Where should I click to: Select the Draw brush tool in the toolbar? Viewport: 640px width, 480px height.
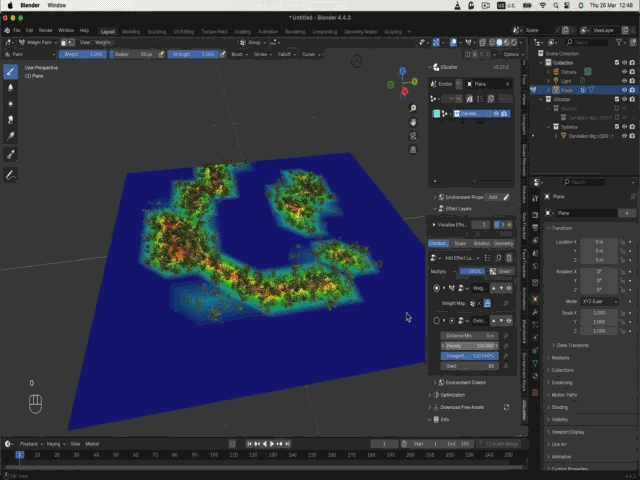11,72
